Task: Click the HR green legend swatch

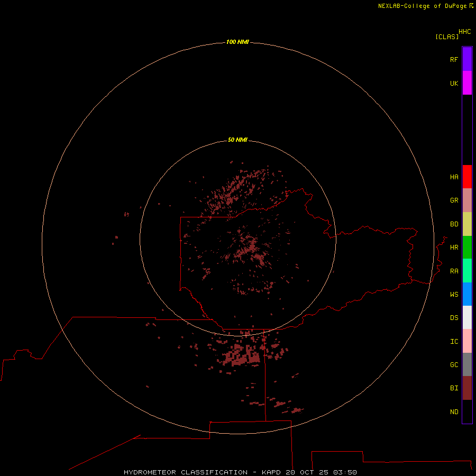Action: [467, 248]
